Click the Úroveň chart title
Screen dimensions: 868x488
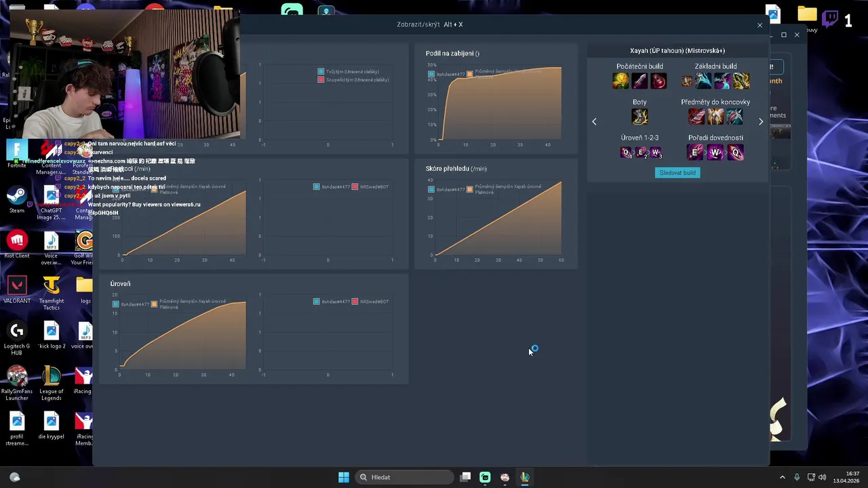[x=120, y=284]
